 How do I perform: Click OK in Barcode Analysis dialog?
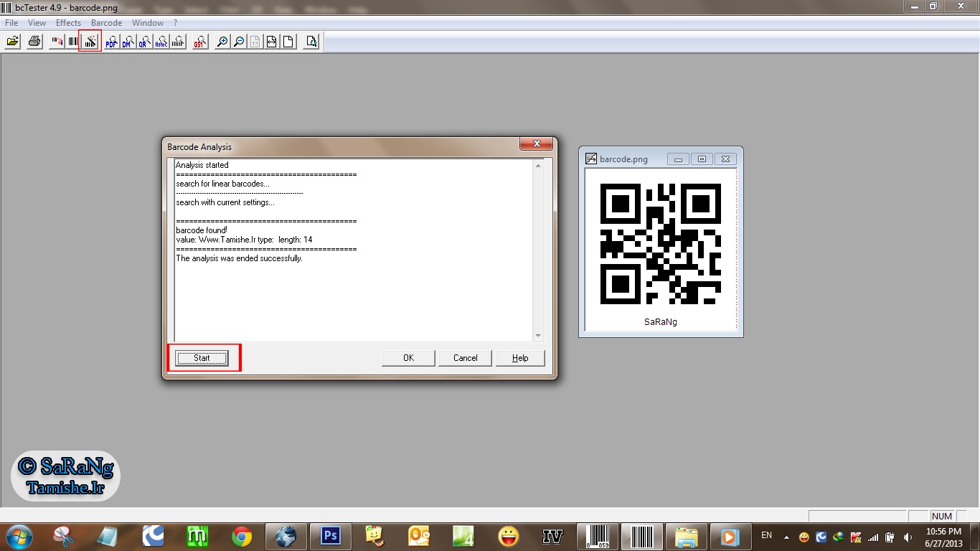[x=408, y=358]
